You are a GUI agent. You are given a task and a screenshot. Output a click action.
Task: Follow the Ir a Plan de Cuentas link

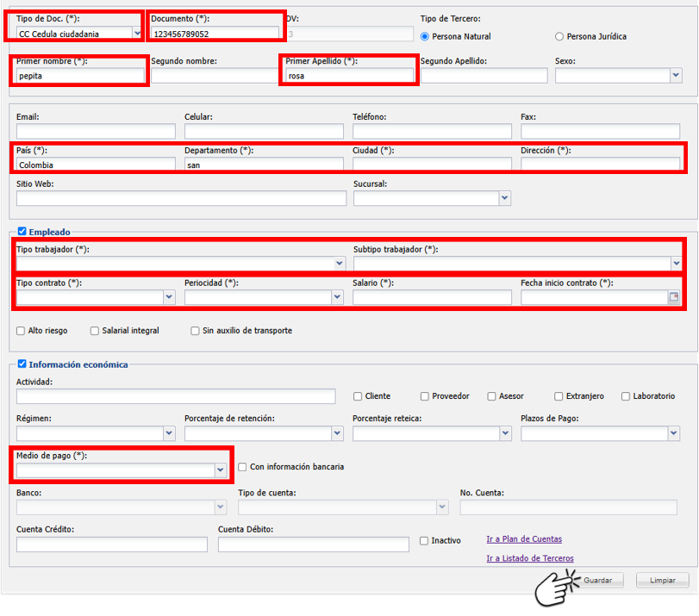(x=524, y=538)
